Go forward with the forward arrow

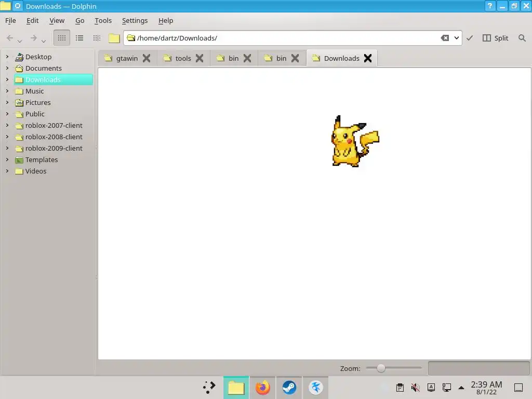(x=33, y=38)
